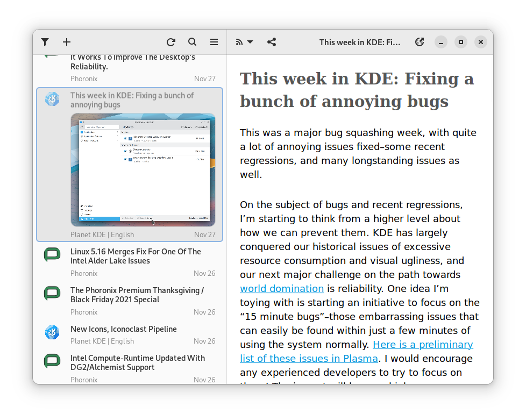The width and height of the screenshot is (526, 420).
Task: Open the hamburger main menu
Action: click(214, 42)
